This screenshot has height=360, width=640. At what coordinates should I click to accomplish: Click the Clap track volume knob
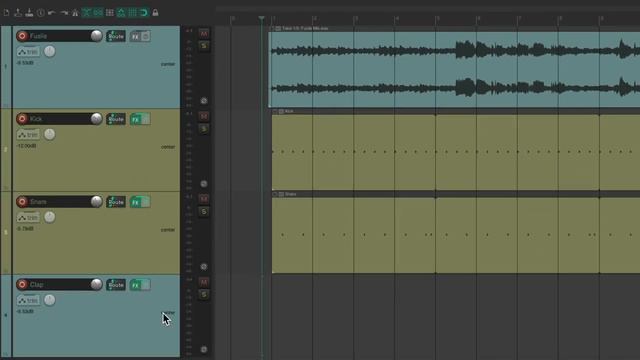click(x=96, y=284)
